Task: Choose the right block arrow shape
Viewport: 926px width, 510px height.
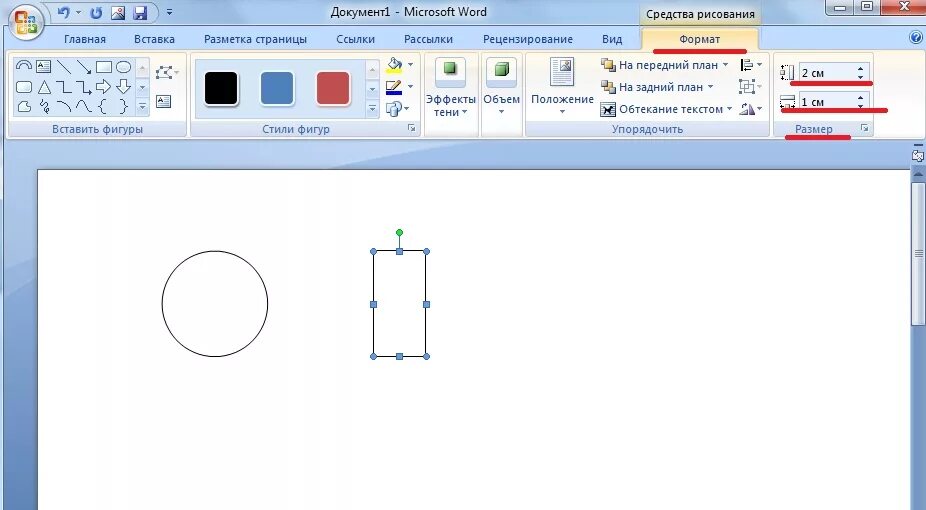Action: click(103, 87)
